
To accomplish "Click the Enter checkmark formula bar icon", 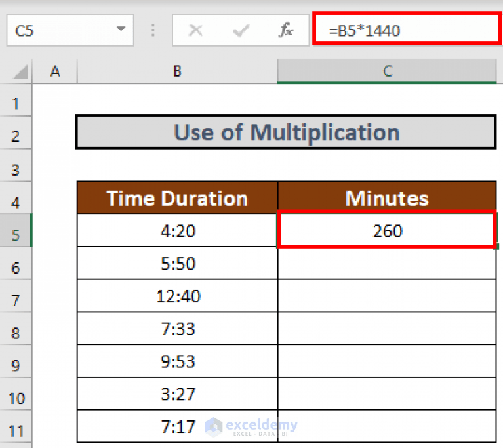I will 241,31.
